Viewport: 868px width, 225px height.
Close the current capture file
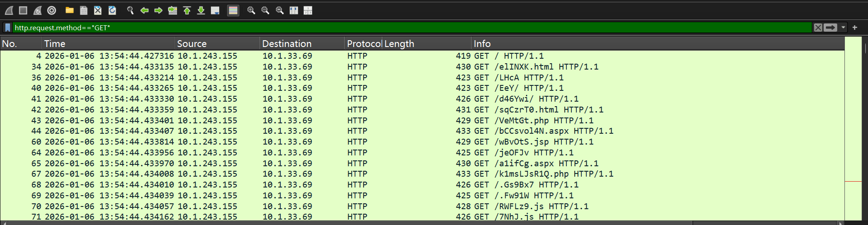click(x=98, y=10)
